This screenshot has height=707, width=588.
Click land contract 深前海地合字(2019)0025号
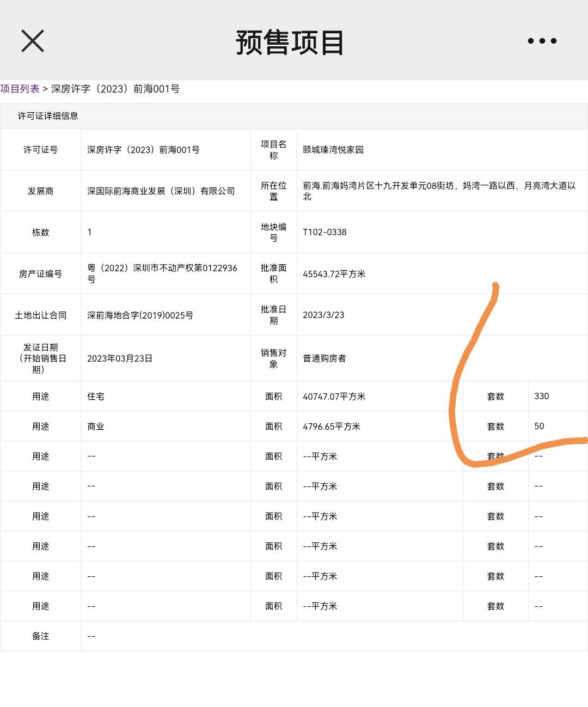tap(140, 315)
